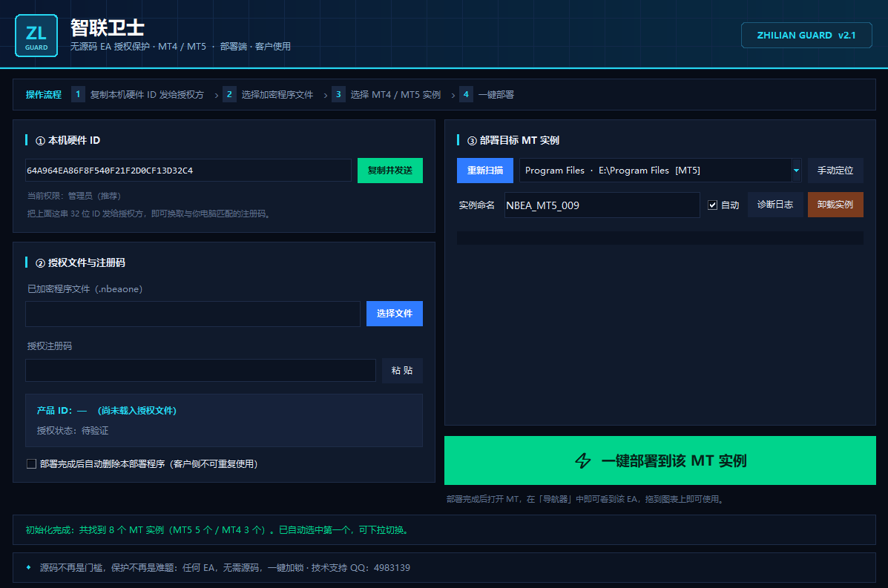Click the ZL GUARD logo icon
Image resolution: width=888 pixels, height=588 pixels.
pos(36,36)
